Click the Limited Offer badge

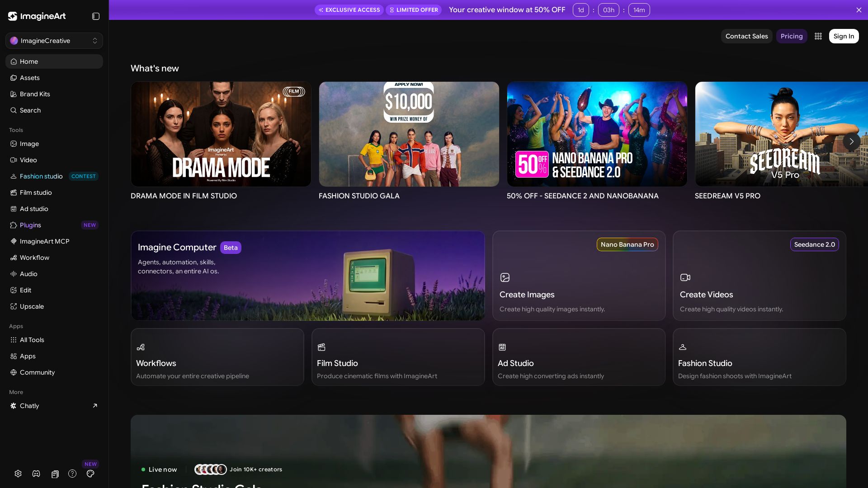tap(414, 10)
